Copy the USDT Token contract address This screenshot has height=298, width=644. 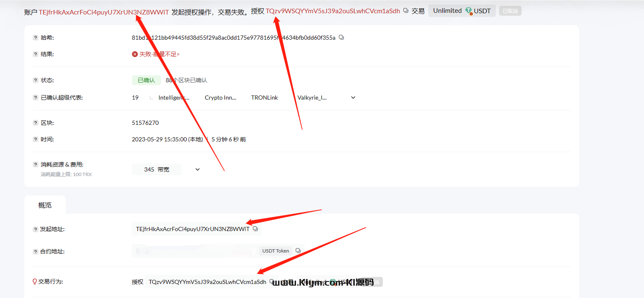298,251
